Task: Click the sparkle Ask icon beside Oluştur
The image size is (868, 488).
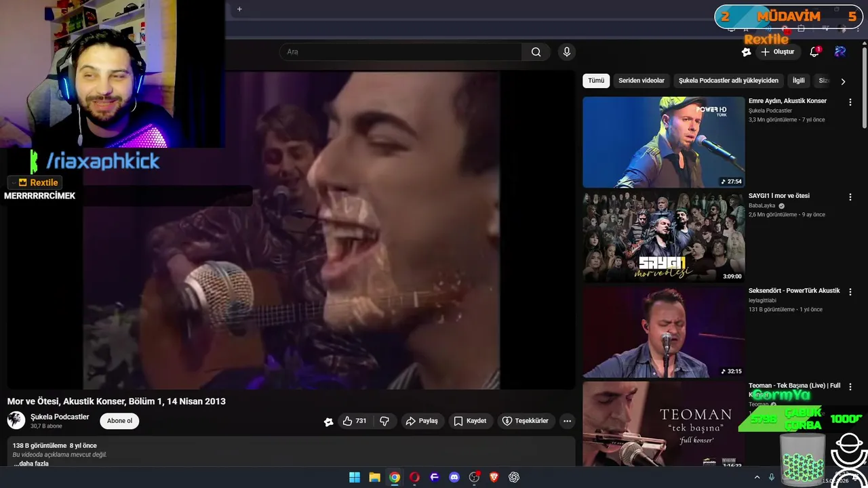Action: (x=746, y=52)
